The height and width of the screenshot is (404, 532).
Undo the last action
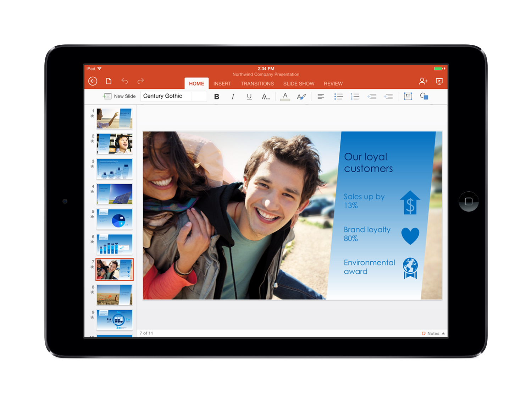point(124,81)
